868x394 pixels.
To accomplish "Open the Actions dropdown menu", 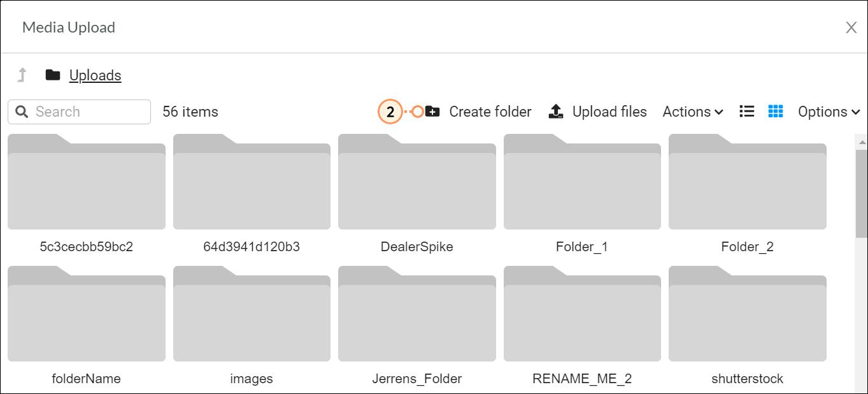I will pos(693,112).
